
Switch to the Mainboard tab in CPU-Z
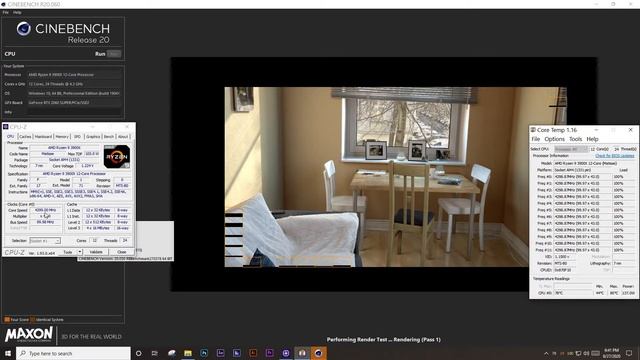pos(43,137)
